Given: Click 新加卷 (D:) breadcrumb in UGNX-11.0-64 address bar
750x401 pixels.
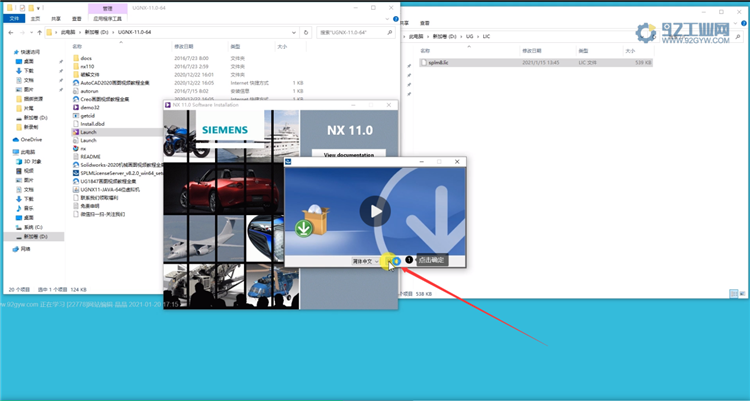Looking at the screenshot, I should pyautogui.click(x=97, y=33).
